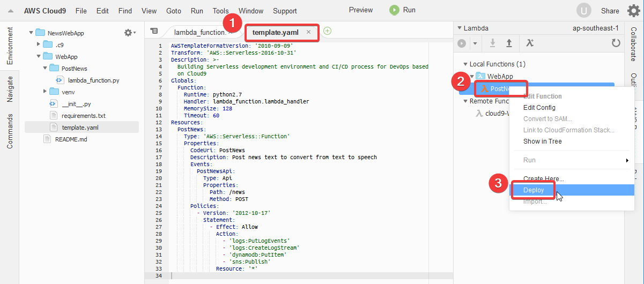This screenshot has height=284, width=644.
Task: Open the Tools menu
Action: click(x=220, y=11)
